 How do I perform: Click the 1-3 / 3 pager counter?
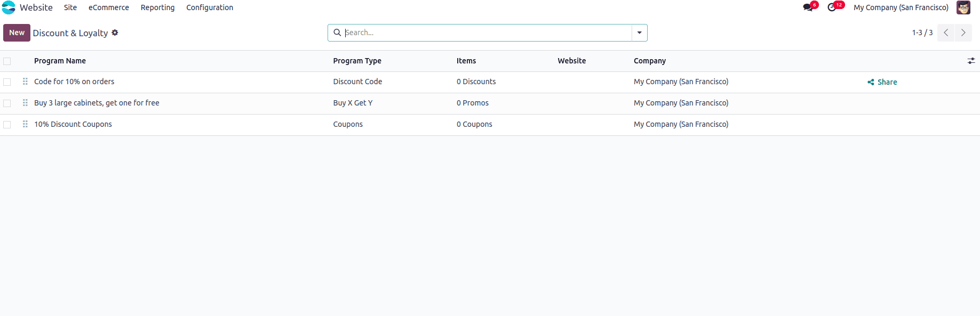point(922,33)
